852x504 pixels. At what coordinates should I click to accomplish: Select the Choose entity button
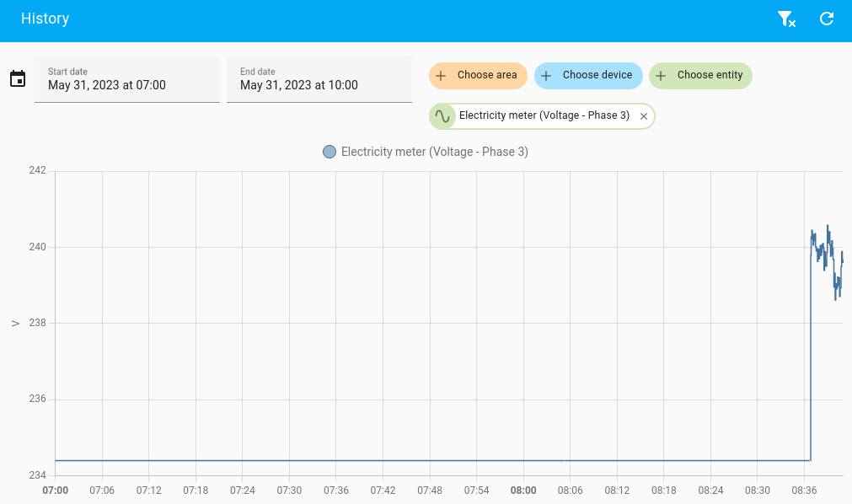tap(700, 75)
